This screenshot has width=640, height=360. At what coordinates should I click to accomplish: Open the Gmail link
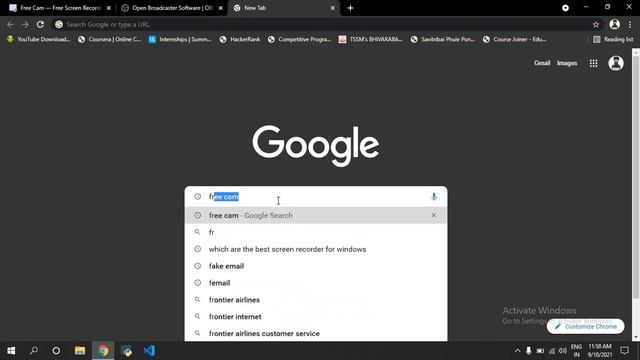pyautogui.click(x=542, y=63)
